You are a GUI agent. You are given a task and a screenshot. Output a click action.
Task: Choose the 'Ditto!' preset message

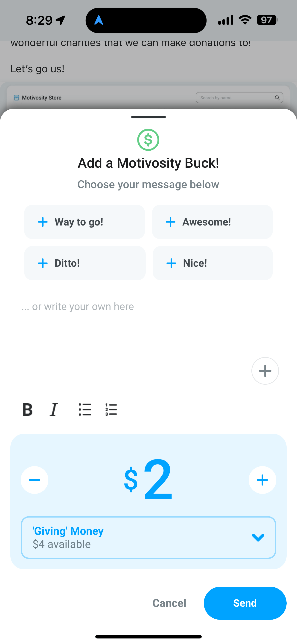[x=84, y=263]
